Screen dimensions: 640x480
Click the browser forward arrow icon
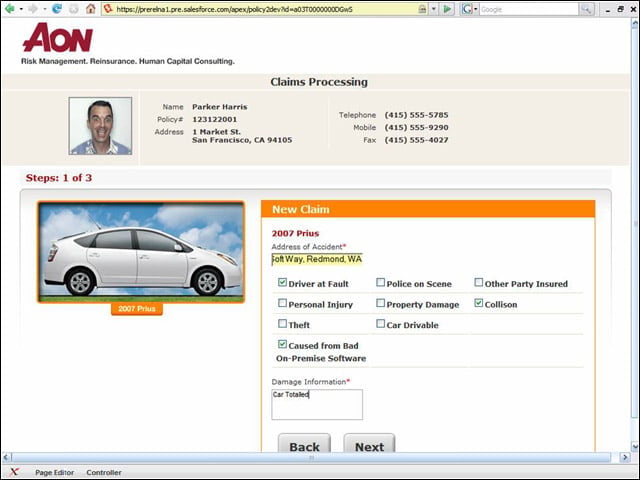[x=33, y=9]
